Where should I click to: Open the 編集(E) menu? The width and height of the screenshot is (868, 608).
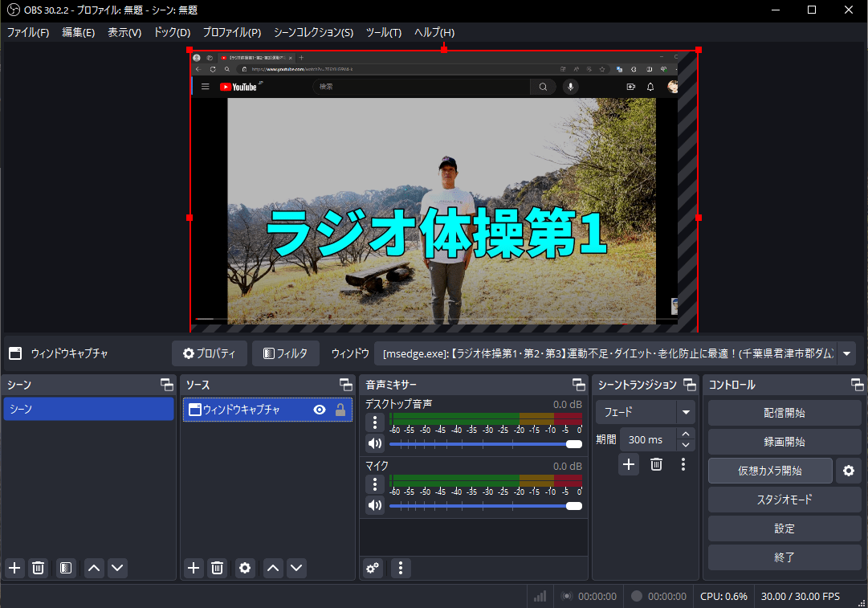[78, 32]
